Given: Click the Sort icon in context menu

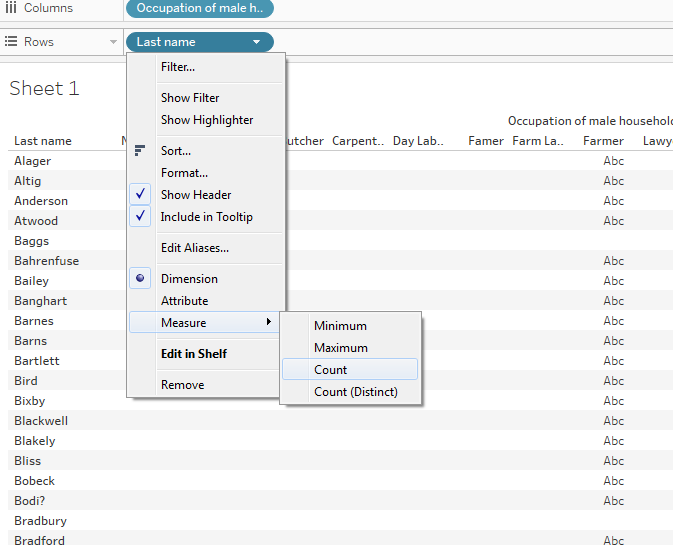Looking at the screenshot, I should [140, 151].
